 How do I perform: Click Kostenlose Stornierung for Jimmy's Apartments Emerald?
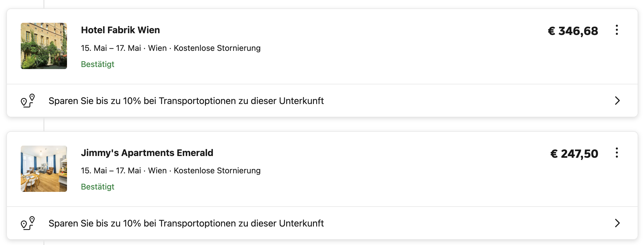click(x=217, y=170)
